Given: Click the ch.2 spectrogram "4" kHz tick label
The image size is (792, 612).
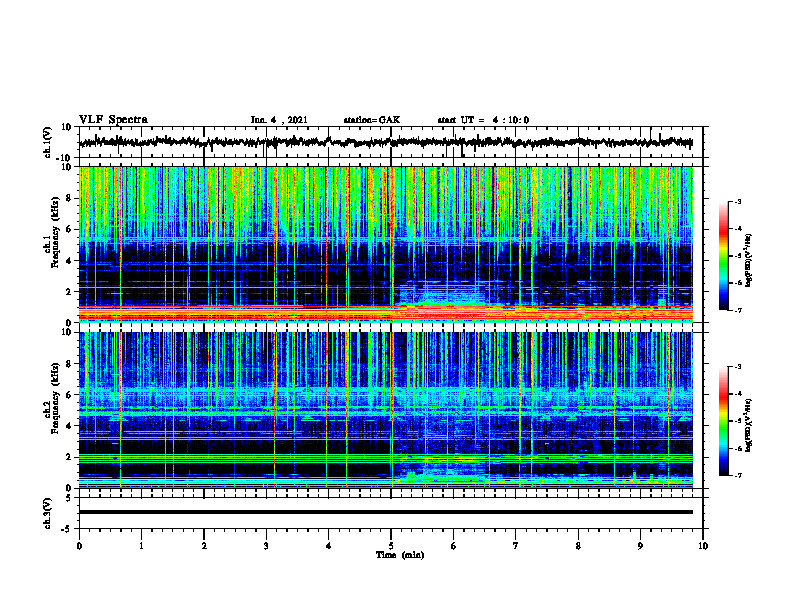Looking at the screenshot, I should [69, 426].
